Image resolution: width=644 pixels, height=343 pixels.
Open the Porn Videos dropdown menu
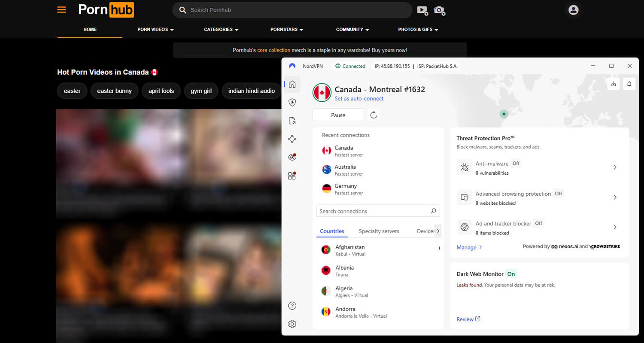click(x=155, y=30)
